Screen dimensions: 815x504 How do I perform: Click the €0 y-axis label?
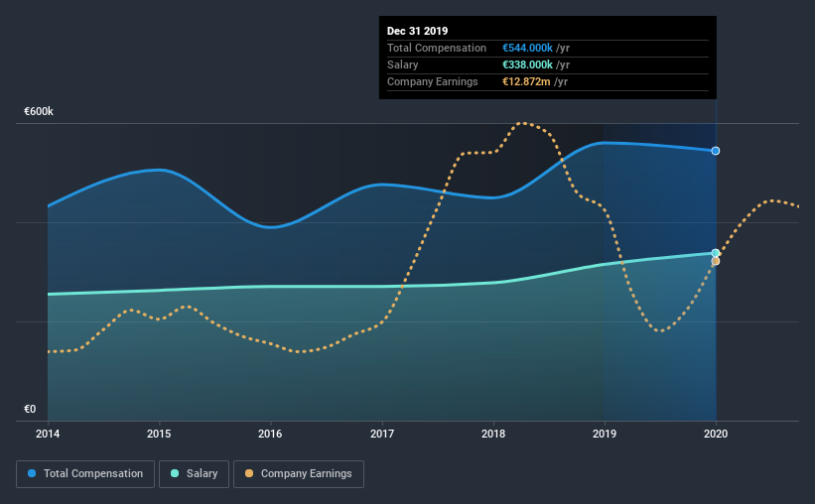(x=30, y=409)
